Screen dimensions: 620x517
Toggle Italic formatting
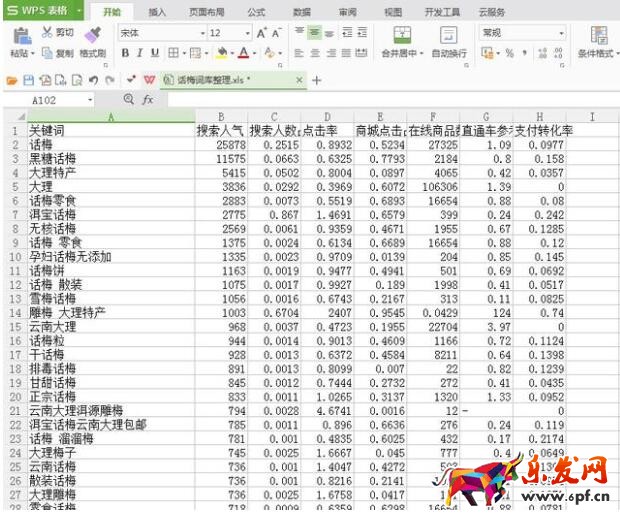coord(140,53)
